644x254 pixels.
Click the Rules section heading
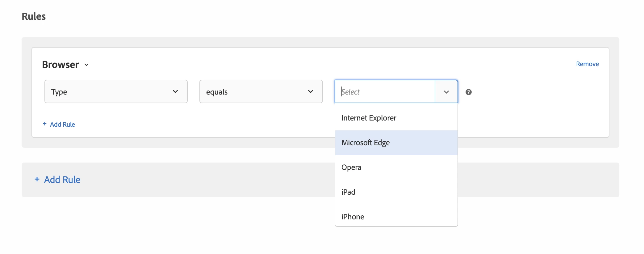point(34,16)
